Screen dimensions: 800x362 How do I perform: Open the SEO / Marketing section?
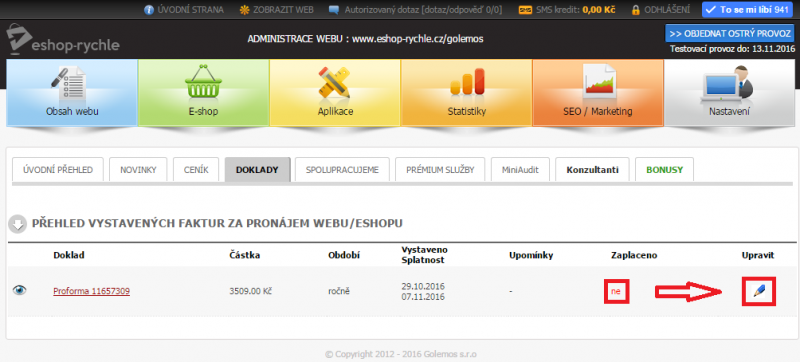598,92
